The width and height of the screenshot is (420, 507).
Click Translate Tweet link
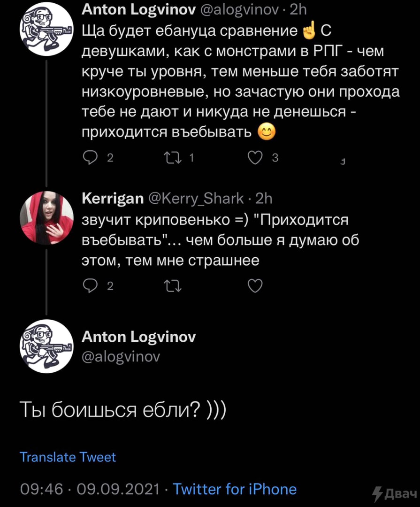(x=68, y=457)
